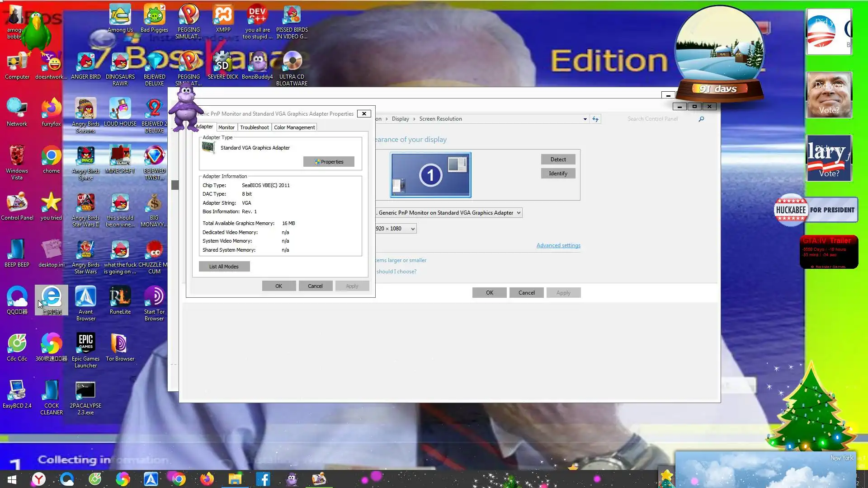Switch to the Color Management tab
This screenshot has height=488, width=868.
coord(294,127)
